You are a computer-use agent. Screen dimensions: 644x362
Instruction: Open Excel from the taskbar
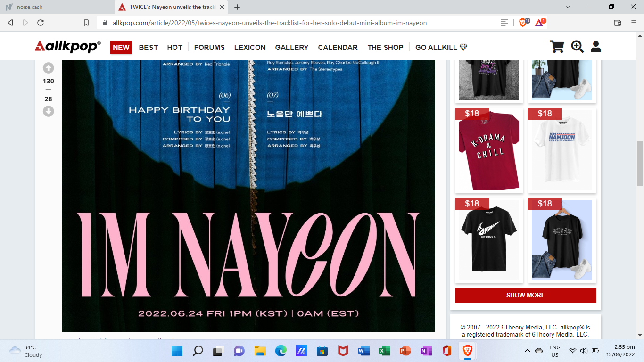click(384, 351)
